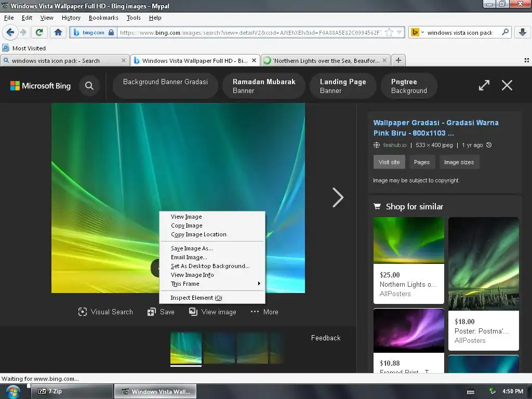The height and width of the screenshot is (399, 532).
Task: Go to next image with right chevron
Action: (x=338, y=197)
